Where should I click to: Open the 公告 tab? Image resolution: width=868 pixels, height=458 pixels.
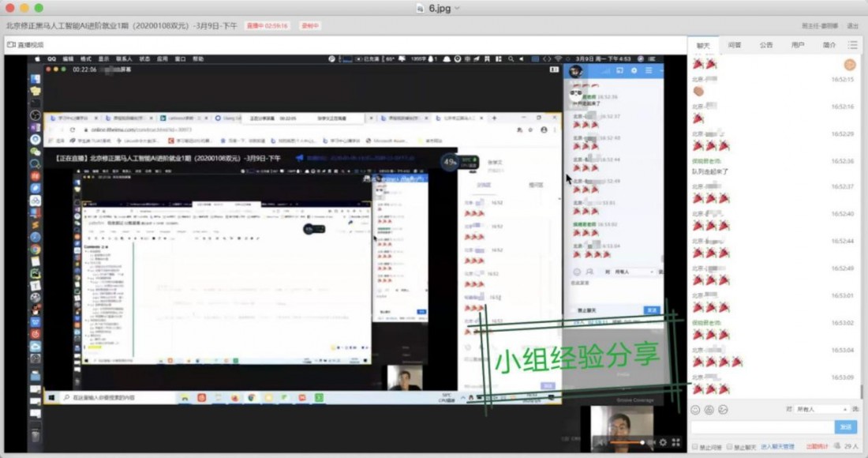(766, 46)
